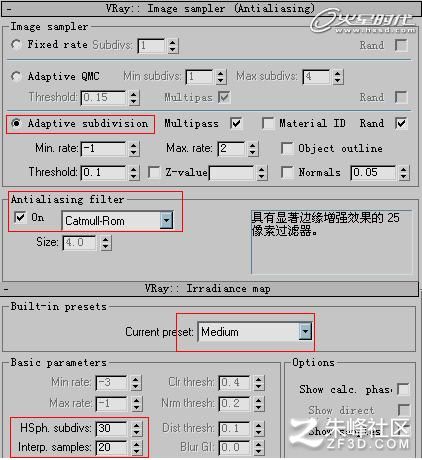This screenshot has height=460, width=422.
Task: Adjust the Irradiance Min rate spinner
Action: [x=135, y=383]
